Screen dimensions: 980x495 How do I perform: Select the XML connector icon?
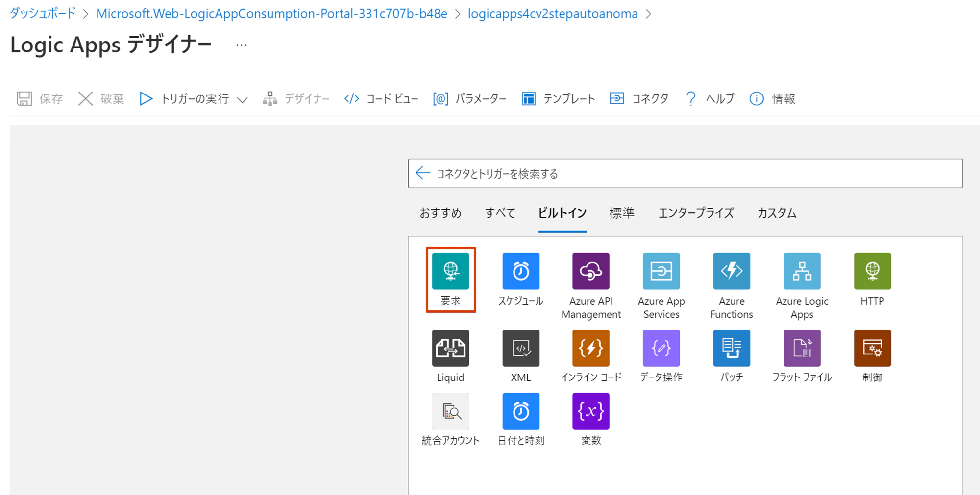pyautogui.click(x=521, y=348)
